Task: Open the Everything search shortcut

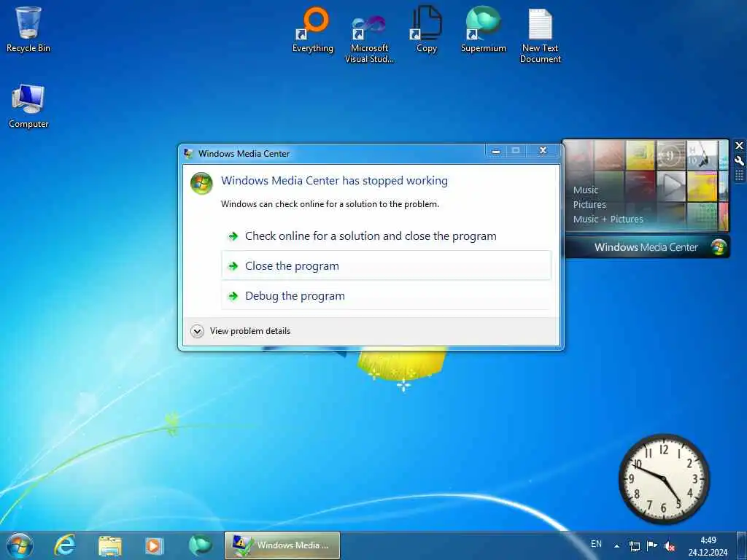Action: click(312, 29)
